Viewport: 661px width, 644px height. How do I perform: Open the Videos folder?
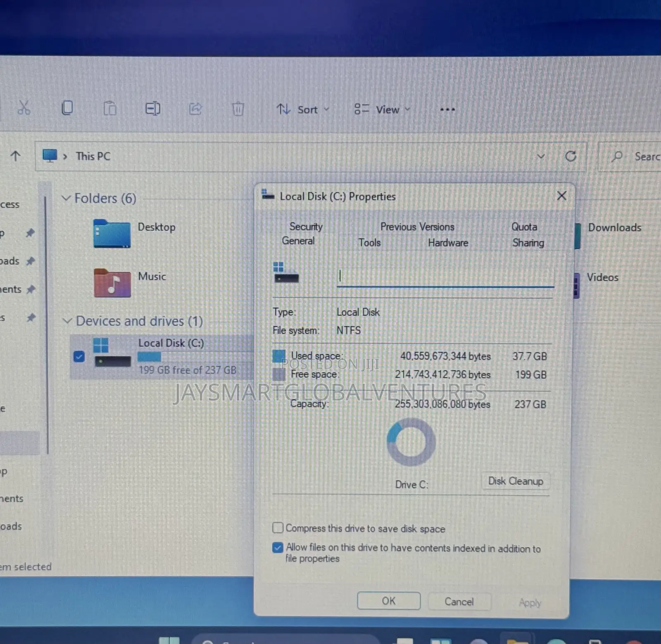603,277
